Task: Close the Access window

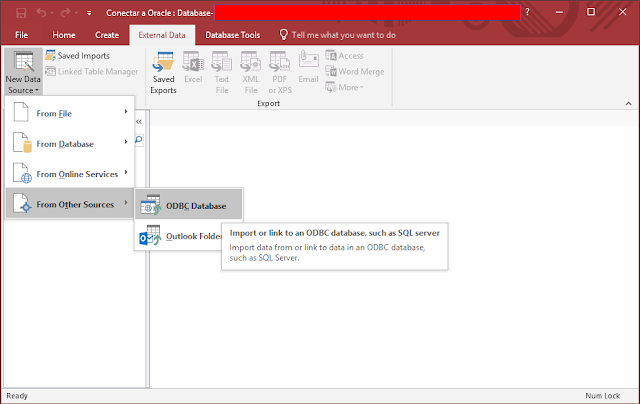Action: pos(622,12)
